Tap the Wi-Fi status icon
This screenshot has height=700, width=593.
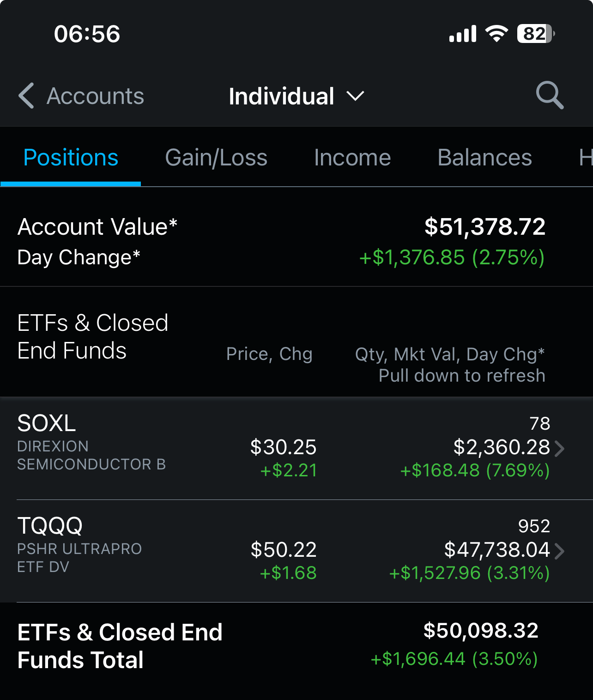point(496,34)
